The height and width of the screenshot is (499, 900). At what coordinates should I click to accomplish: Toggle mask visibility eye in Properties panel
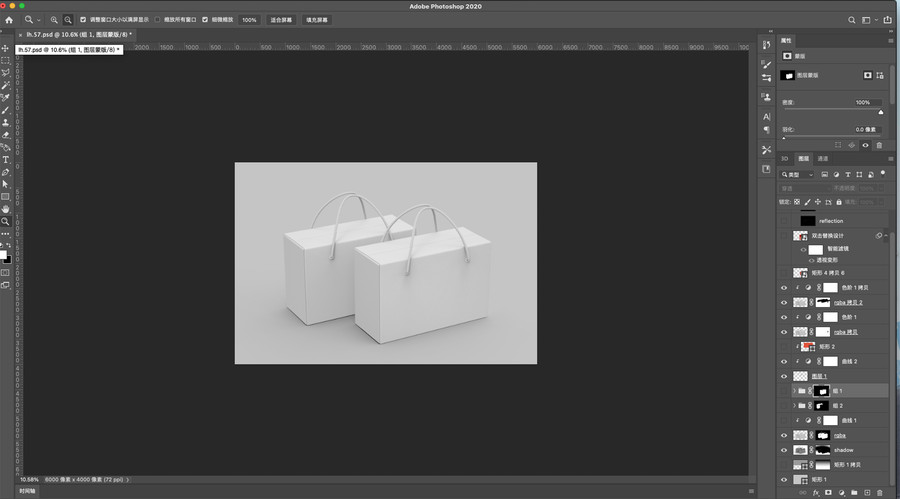coord(866,145)
